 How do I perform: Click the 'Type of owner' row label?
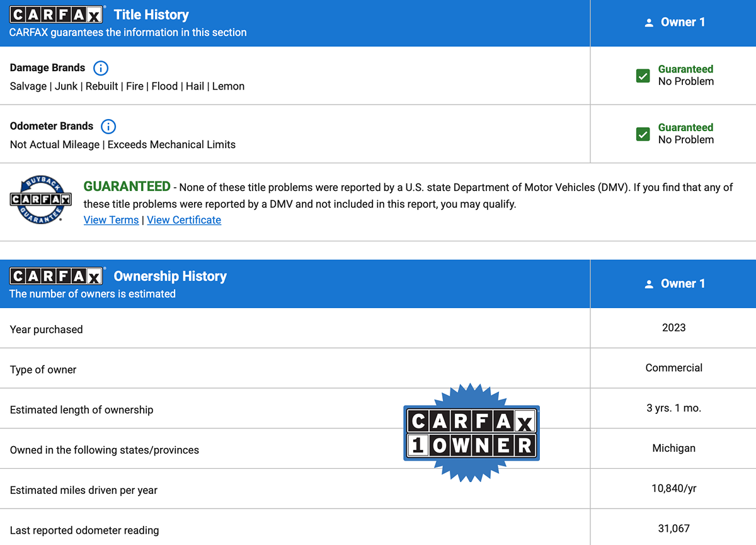(x=43, y=370)
